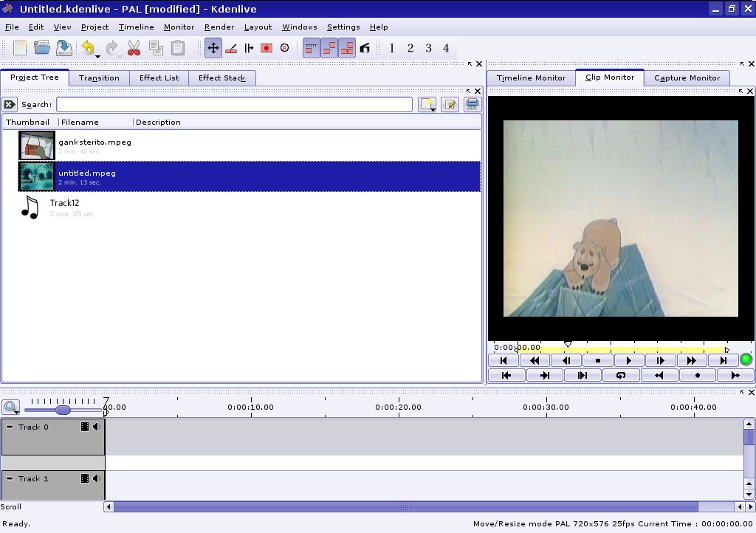Select the razor (cut) tool in toolbar

(x=231, y=48)
